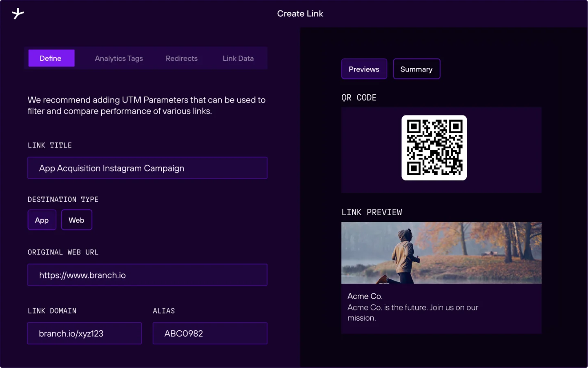Click the ORIGINAL WEB URL label
Viewport: 588px width, 368px height.
click(63, 252)
